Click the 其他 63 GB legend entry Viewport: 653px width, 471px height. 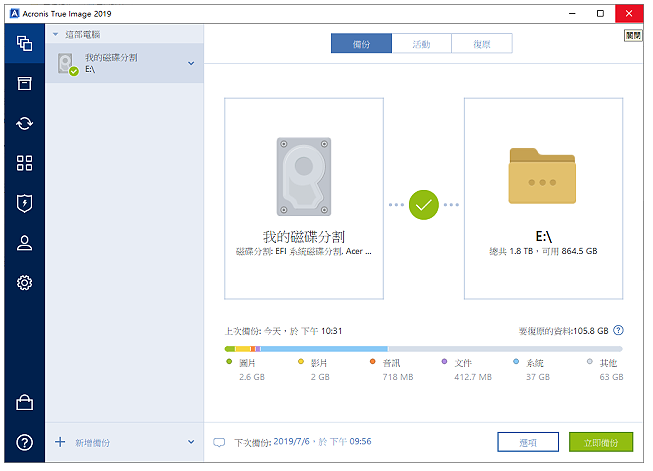tap(605, 370)
